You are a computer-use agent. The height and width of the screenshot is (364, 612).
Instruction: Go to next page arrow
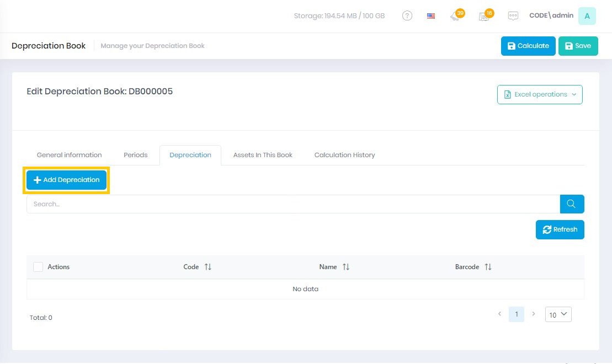pos(533,314)
